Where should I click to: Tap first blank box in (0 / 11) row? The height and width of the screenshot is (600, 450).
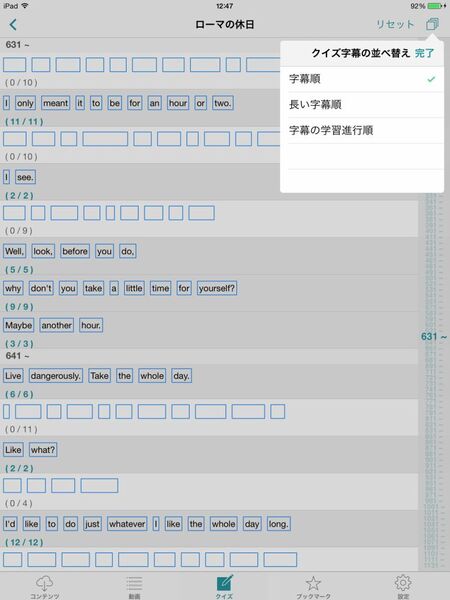pyautogui.click(x=6, y=412)
